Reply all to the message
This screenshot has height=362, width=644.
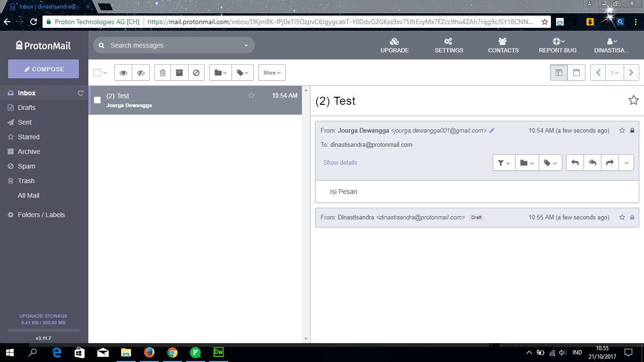tap(592, 163)
